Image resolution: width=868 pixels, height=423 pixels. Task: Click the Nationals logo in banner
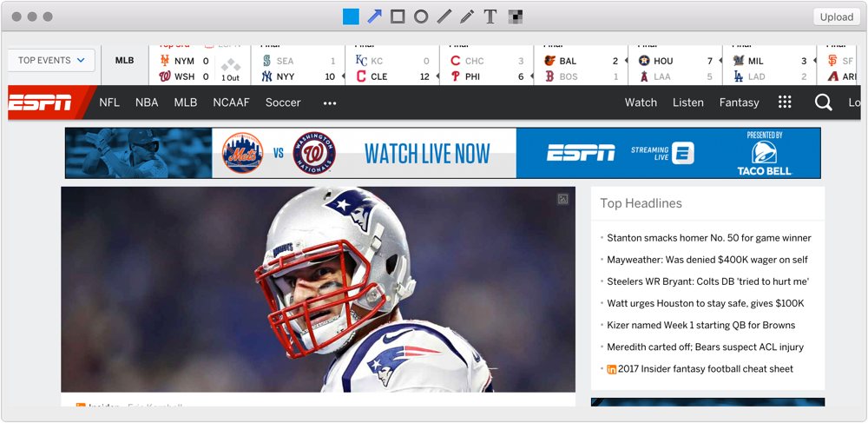pos(314,153)
